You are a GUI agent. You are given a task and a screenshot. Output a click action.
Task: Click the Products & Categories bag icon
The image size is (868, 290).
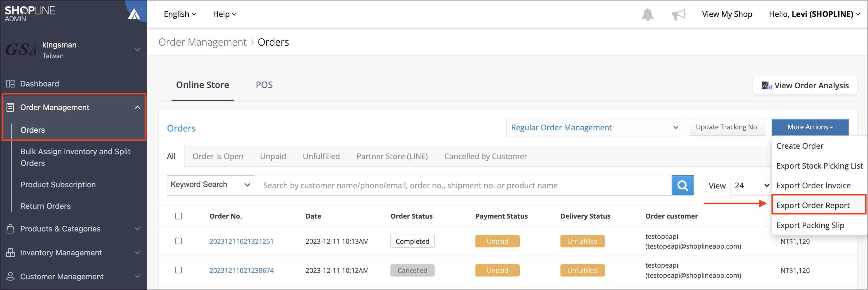(10, 229)
